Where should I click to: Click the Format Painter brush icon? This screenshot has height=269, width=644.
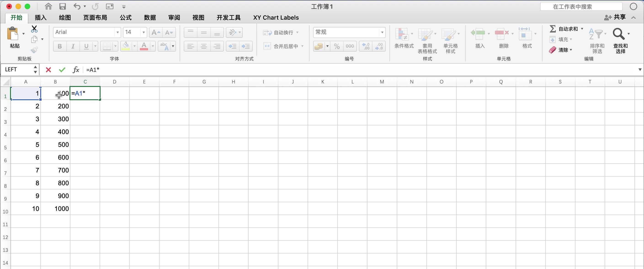point(34,50)
